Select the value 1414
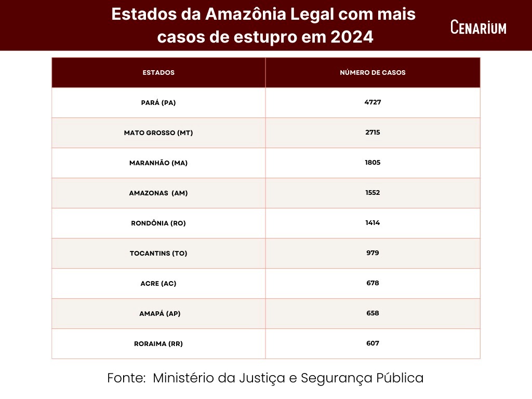 [x=373, y=223]
